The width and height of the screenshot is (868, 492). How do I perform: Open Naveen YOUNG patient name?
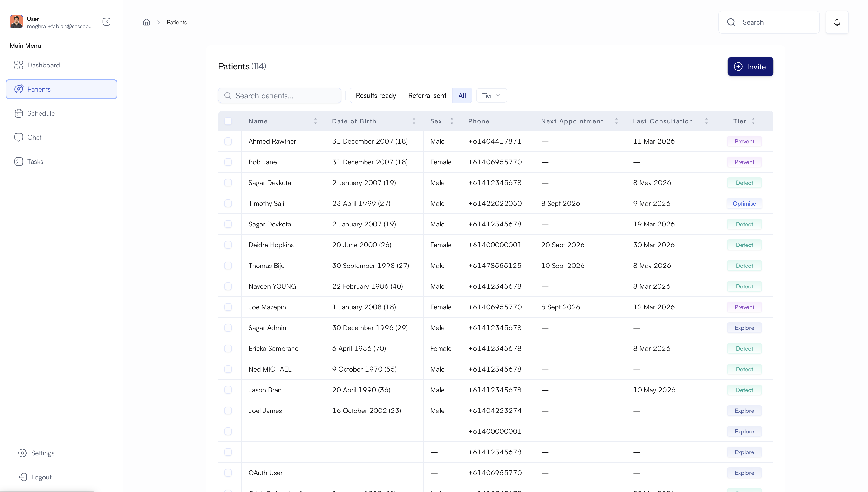point(272,286)
